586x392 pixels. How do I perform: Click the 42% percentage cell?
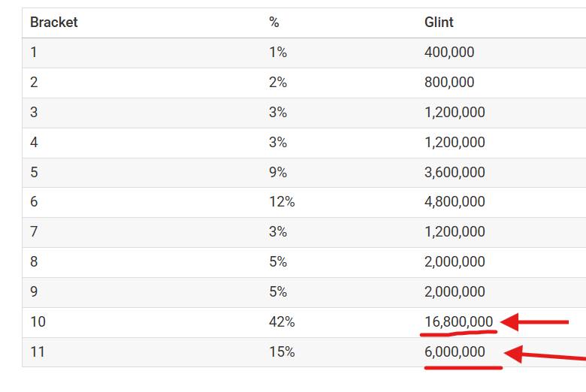(282, 322)
